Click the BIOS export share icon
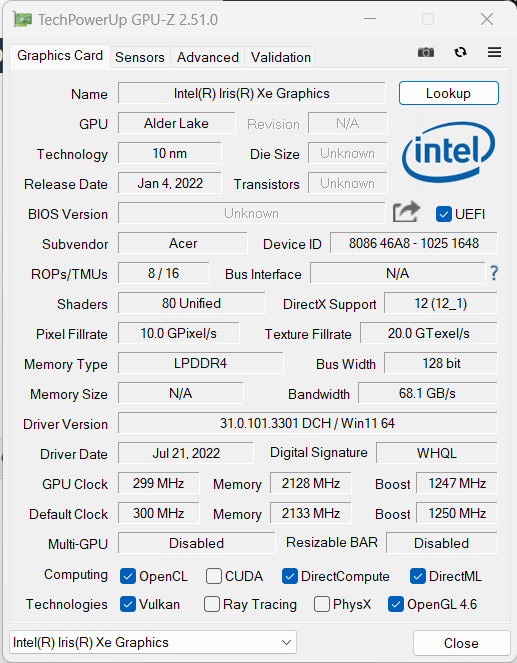Image resolution: width=517 pixels, height=663 pixels. 406,213
